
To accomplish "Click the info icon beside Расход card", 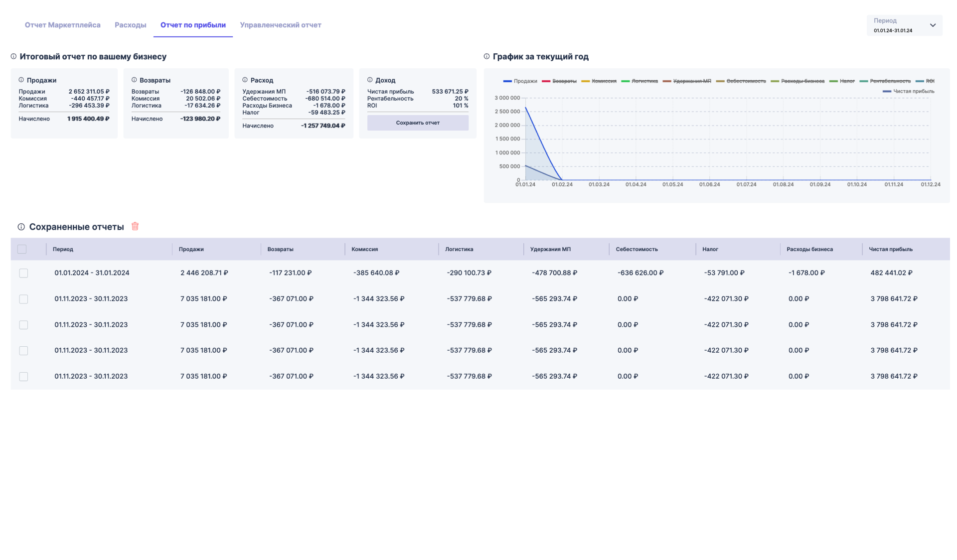I will (x=245, y=80).
